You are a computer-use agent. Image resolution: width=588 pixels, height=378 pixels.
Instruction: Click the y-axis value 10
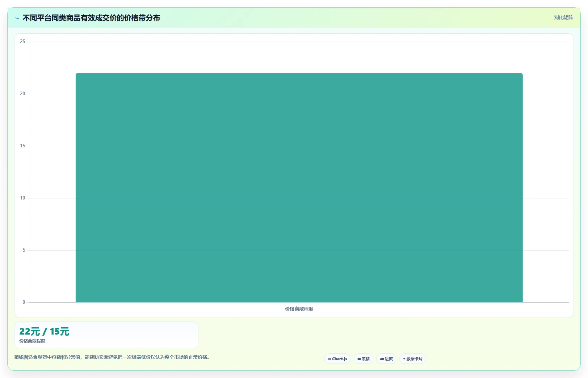click(x=22, y=198)
